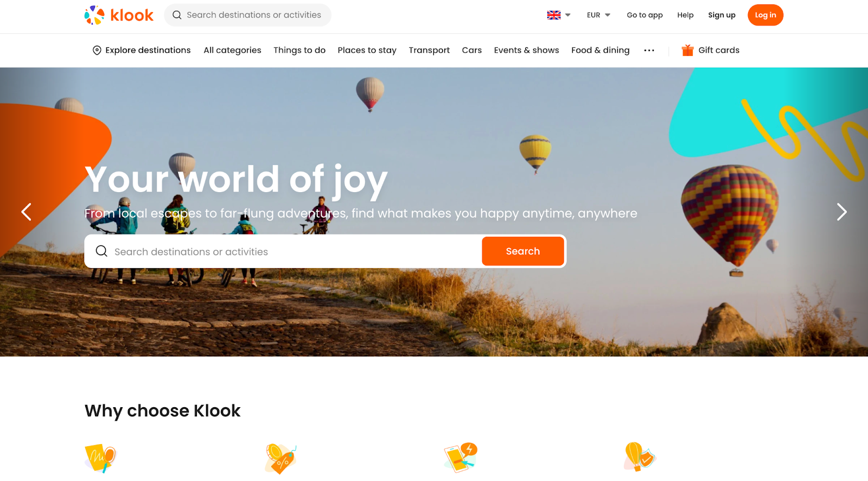Expand the EUR currency selector

pos(598,15)
